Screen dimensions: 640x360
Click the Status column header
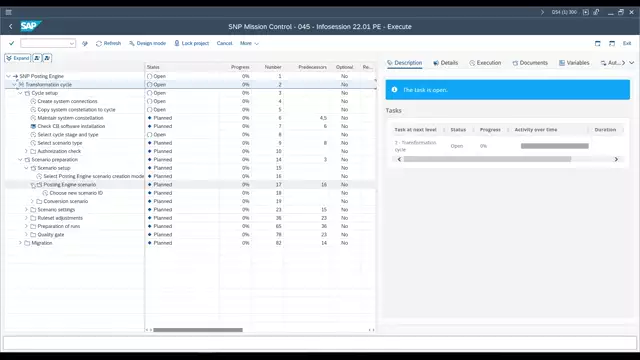[x=182, y=67]
